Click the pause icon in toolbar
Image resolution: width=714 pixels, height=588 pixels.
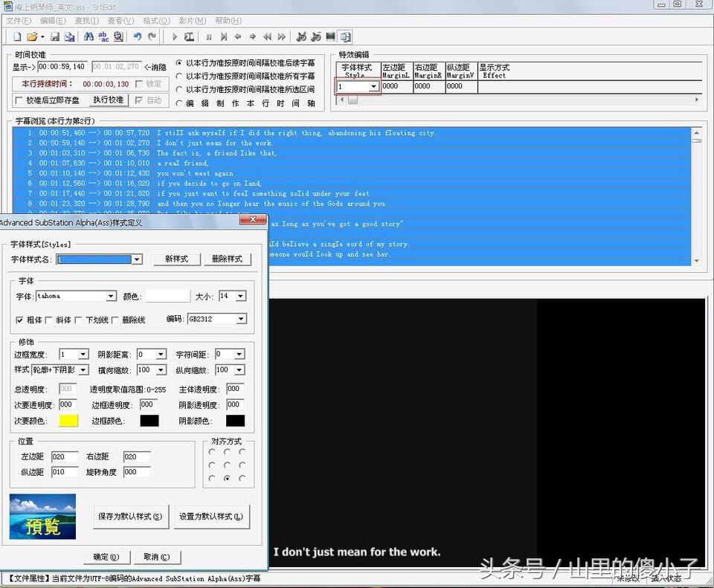[209, 36]
